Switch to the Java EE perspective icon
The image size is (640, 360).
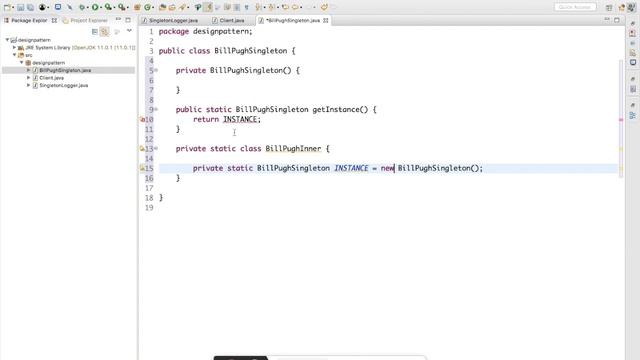(x=622, y=7)
